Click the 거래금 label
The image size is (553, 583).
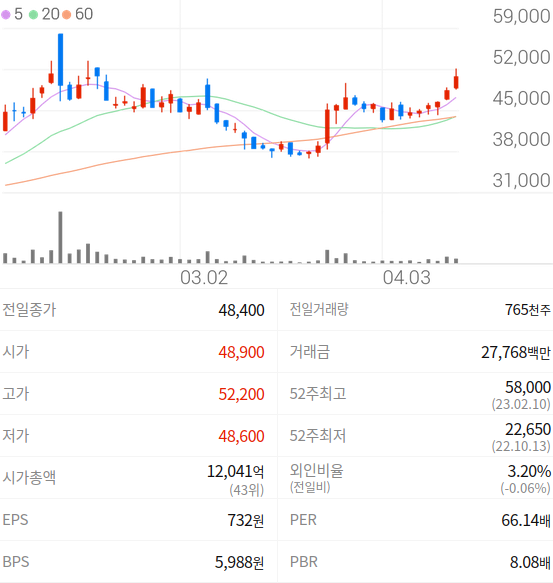tap(310, 352)
